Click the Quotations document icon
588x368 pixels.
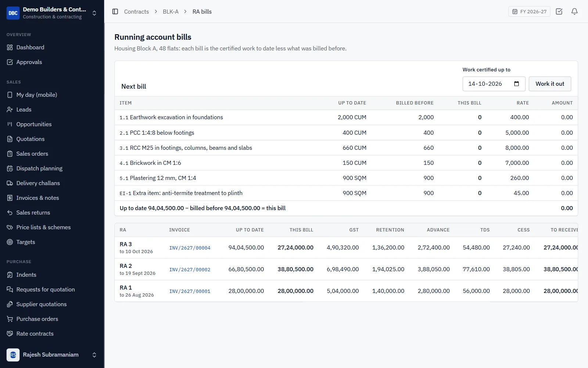click(x=10, y=139)
